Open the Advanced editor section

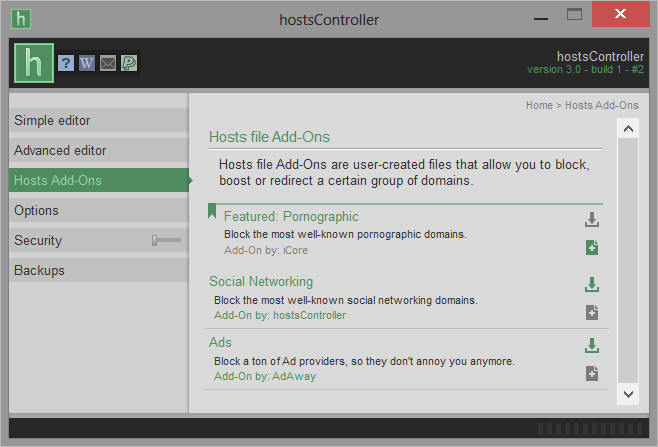click(x=99, y=150)
